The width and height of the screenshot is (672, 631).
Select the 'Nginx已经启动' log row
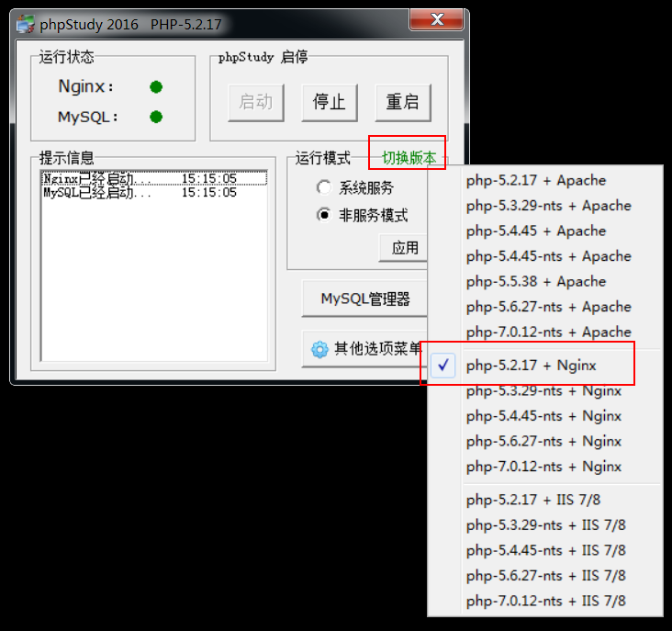point(154,178)
